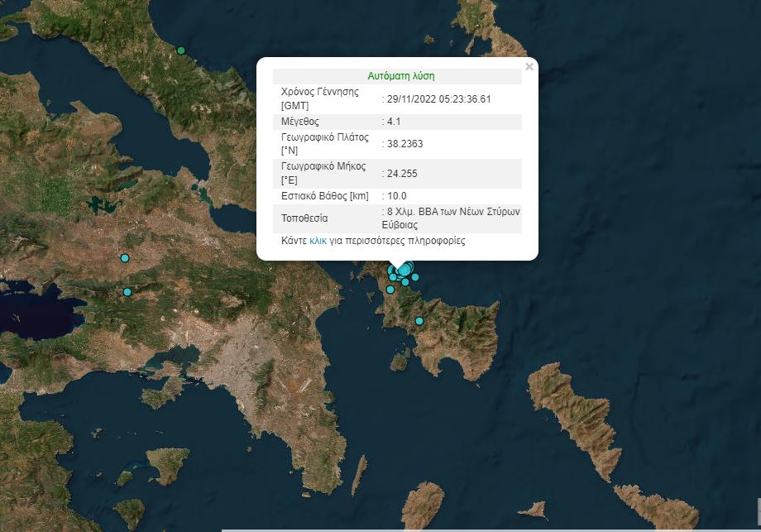Click the isolated cyan earthquake marker west of Athens
The height and width of the screenshot is (532, 761).
124,258
